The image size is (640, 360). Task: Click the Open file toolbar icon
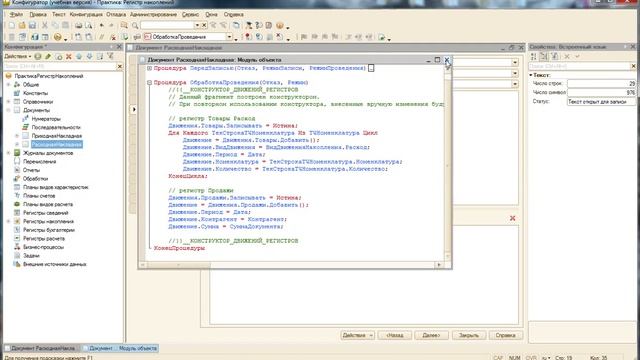[22, 25]
